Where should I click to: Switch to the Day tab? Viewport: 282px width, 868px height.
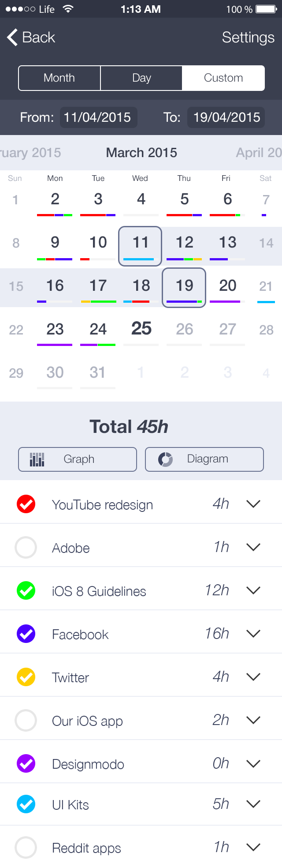pos(141,78)
